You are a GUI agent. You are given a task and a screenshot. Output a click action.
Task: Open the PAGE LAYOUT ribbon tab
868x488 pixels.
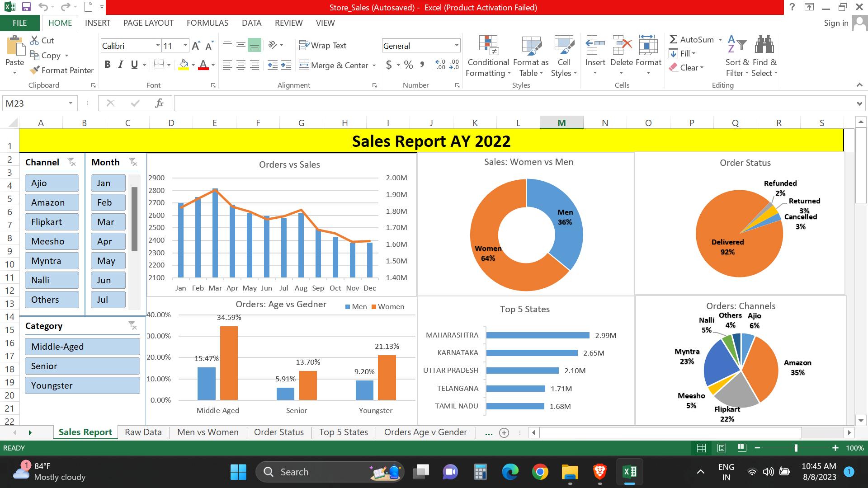click(x=148, y=23)
